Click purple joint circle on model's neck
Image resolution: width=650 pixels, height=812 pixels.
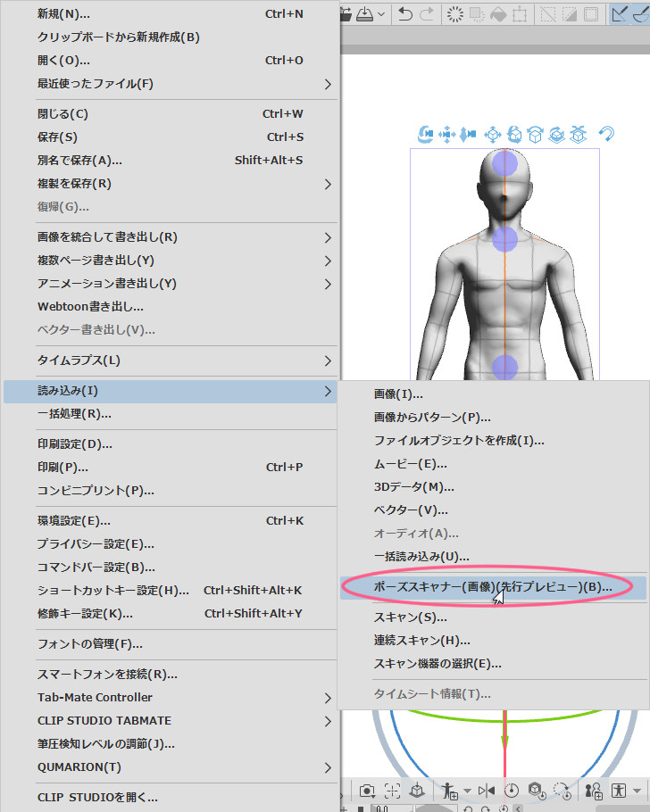click(x=504, y=239)
